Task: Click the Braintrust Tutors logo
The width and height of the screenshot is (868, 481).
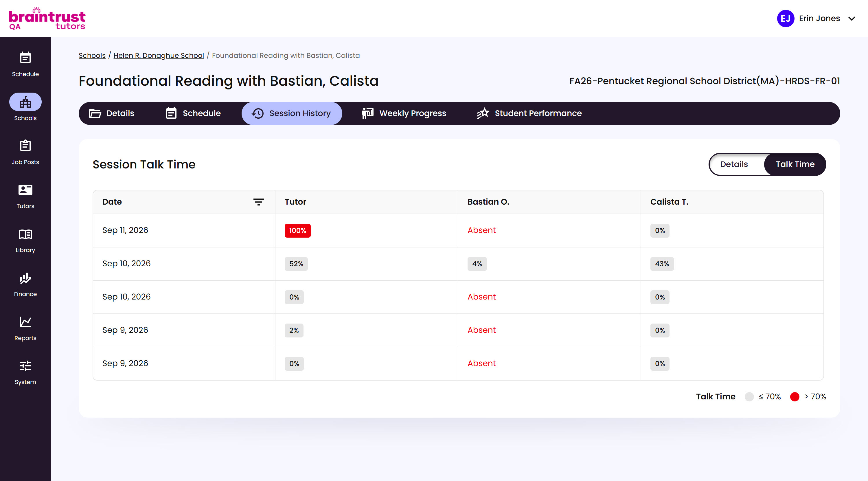Action: tap(47, 19)
